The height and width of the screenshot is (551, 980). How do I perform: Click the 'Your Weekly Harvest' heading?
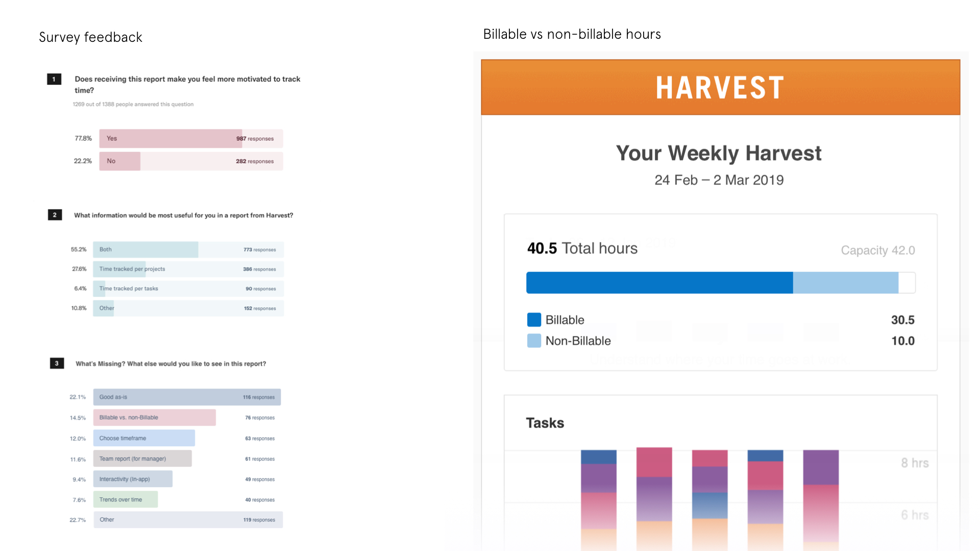719,153
